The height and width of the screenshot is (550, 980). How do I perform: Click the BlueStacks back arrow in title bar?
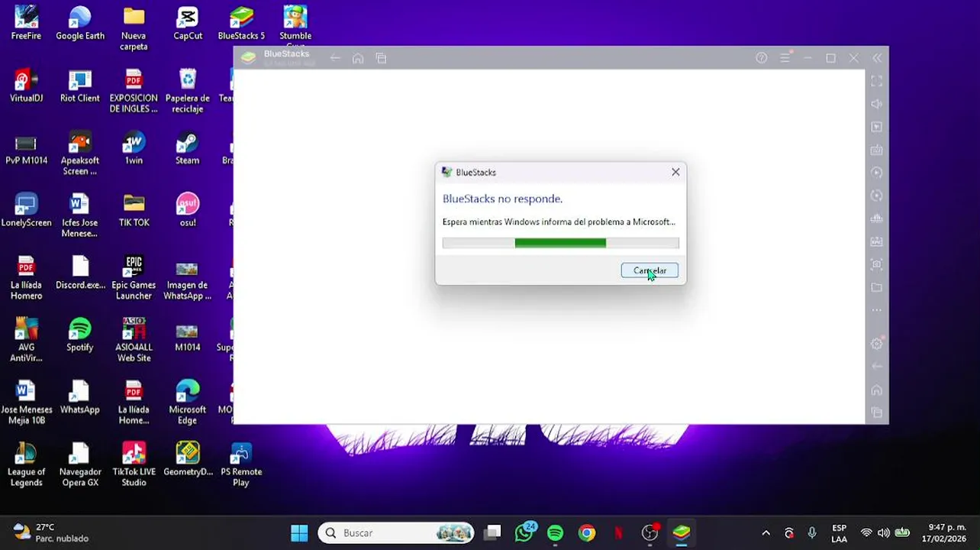(335, 58)
